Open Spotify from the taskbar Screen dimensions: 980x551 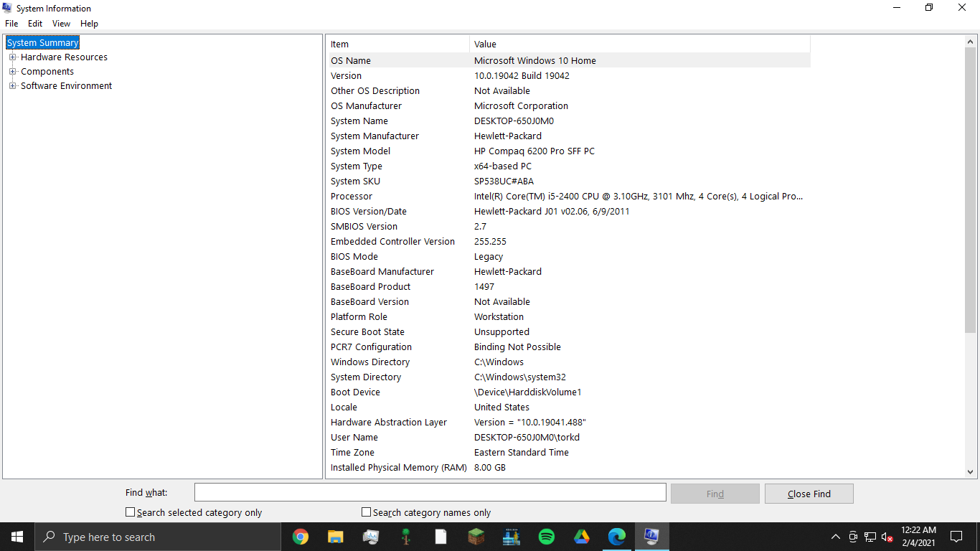[547, 537]
